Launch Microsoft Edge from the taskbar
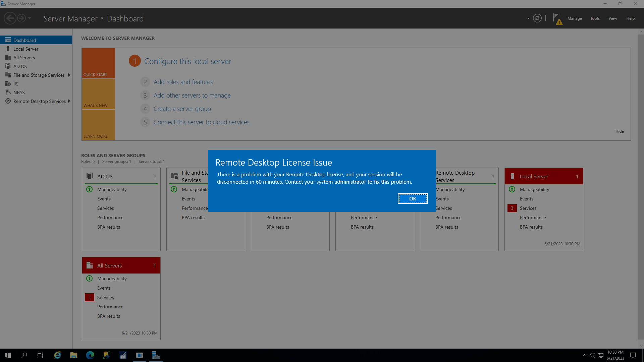Screen dimensions: 644x362 90,355
